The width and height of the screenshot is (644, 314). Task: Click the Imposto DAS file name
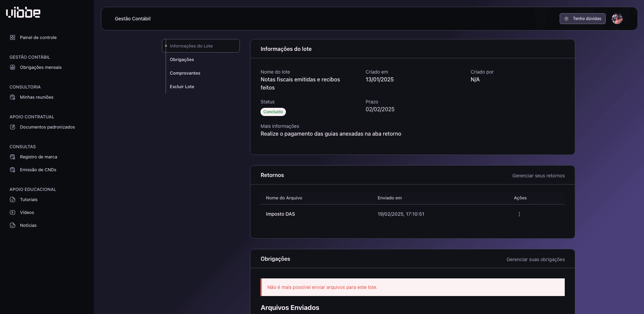coord(280,214)
